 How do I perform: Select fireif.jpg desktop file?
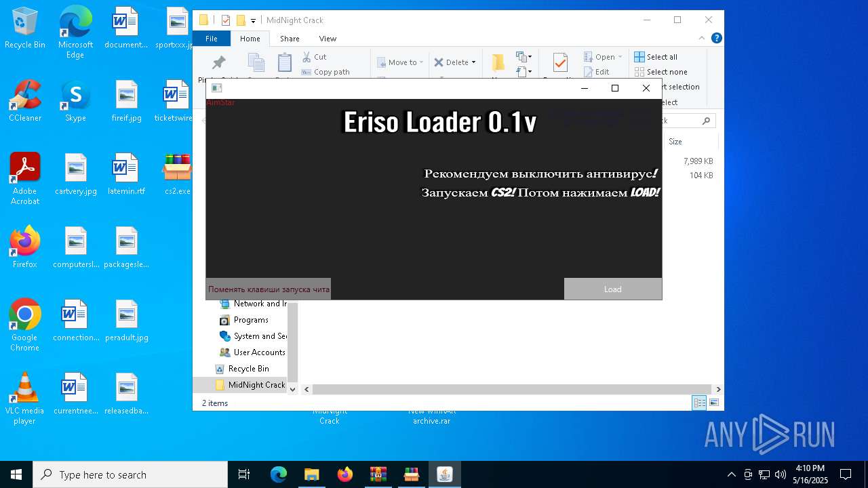point(127,101)
